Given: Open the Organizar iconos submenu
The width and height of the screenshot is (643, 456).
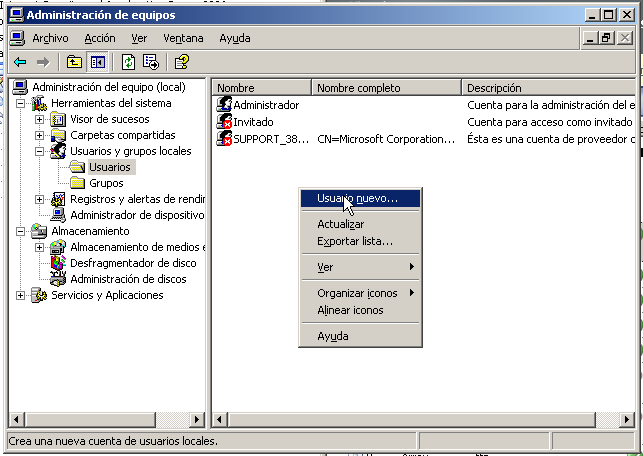Looking at the screenshot, I should 360,293.
